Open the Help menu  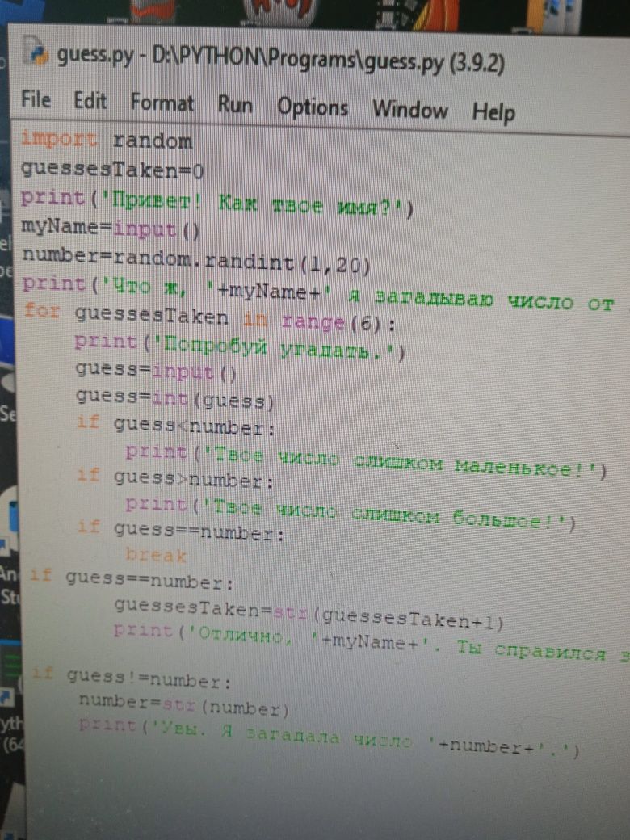click(493, 112)
